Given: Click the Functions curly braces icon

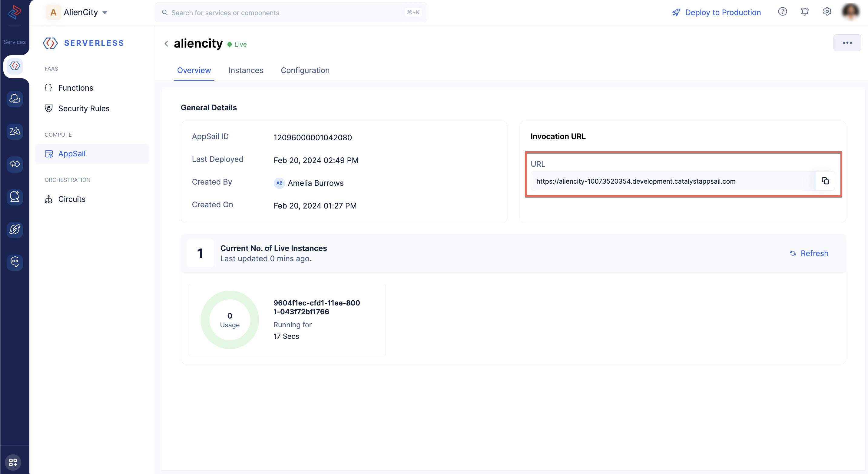Looking at the screenshot, I should pyautogui.click(x=48, y=88).
